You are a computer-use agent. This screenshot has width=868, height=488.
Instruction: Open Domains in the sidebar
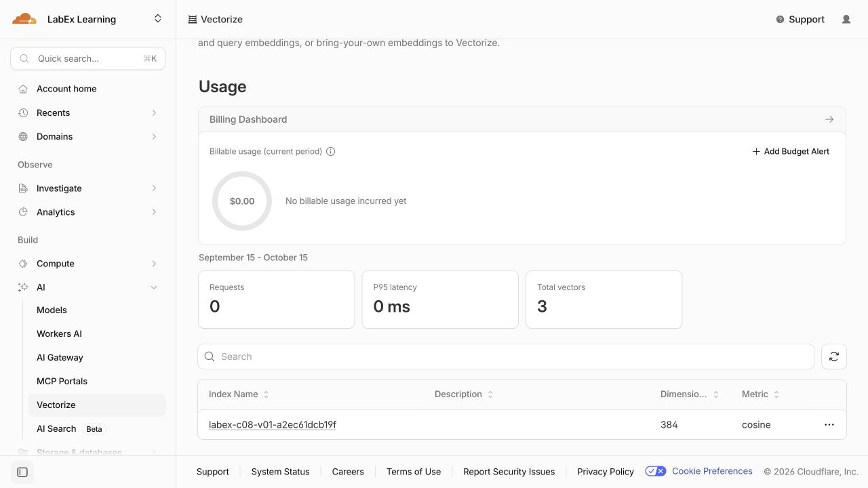(88, 136)
